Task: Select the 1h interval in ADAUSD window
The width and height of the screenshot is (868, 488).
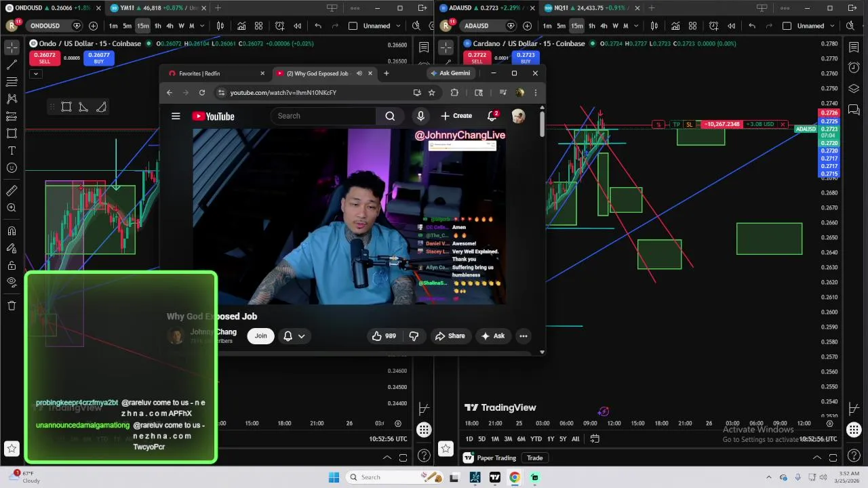Action: pos(591,26)
